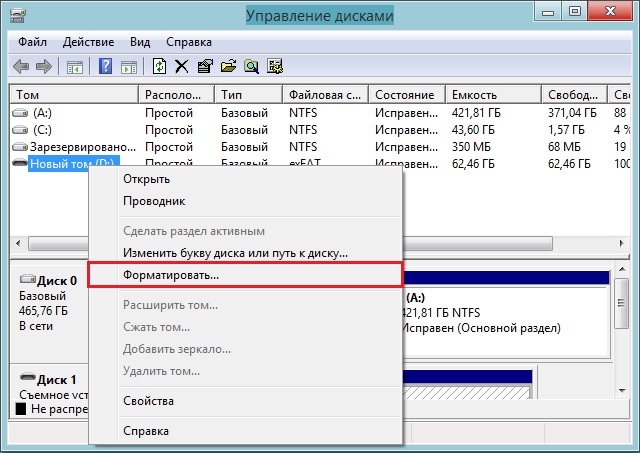Choose Открыть in the context menu

tap(146, 179)
